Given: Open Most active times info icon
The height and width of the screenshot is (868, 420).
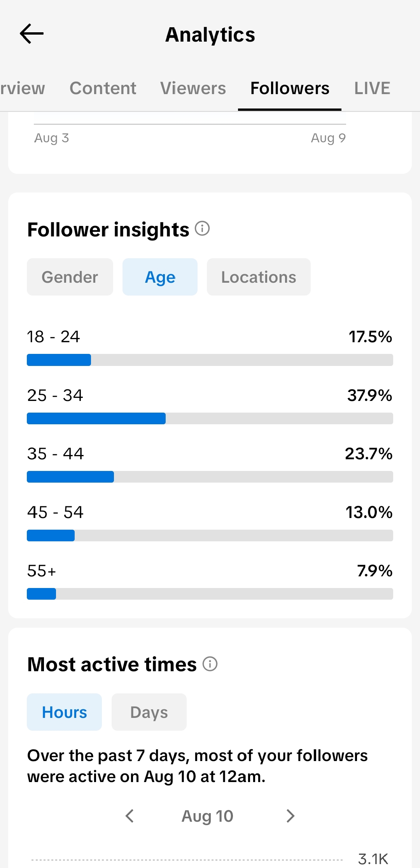Looking at the screenshot, I should click(x=210, y=663).
